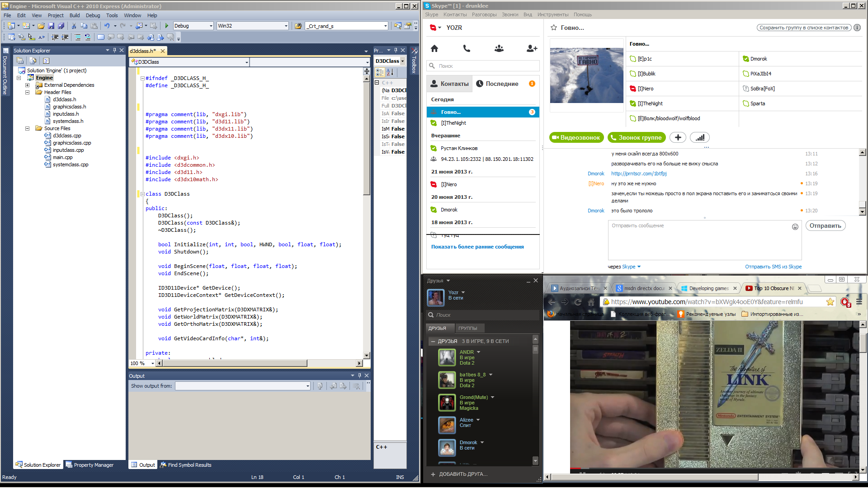The image size is (868, 488).
Task: Click the Skype phone call icon
Action: pos(467,48)
